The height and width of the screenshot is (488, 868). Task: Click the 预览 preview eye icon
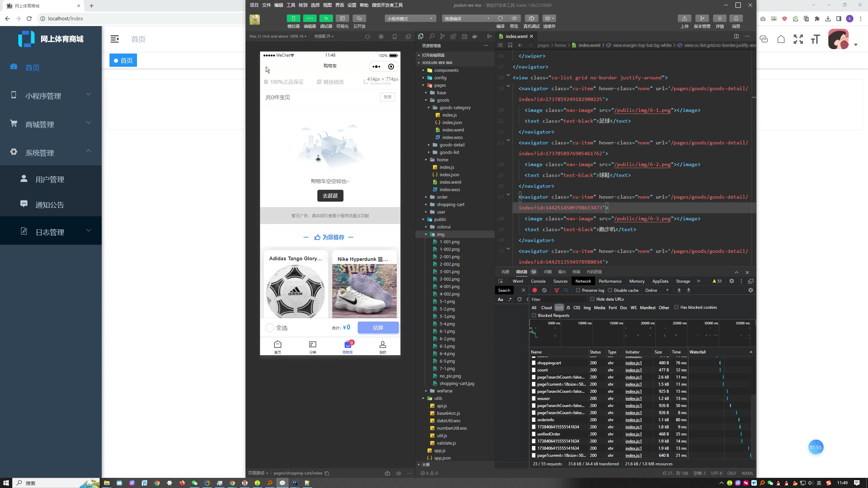(514, 18)
